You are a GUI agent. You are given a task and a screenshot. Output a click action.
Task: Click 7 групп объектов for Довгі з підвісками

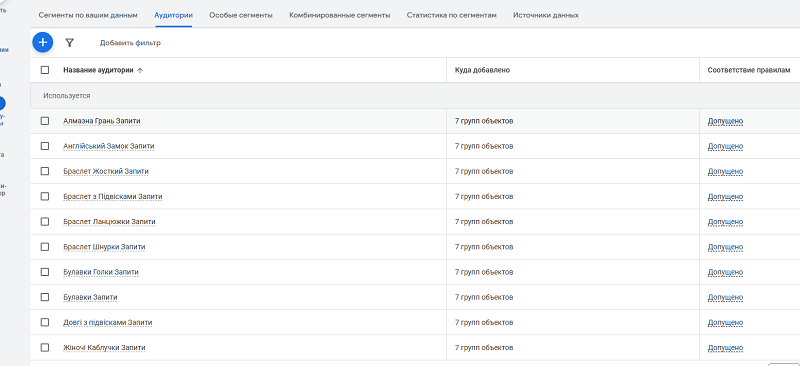[x=484, y=322]
